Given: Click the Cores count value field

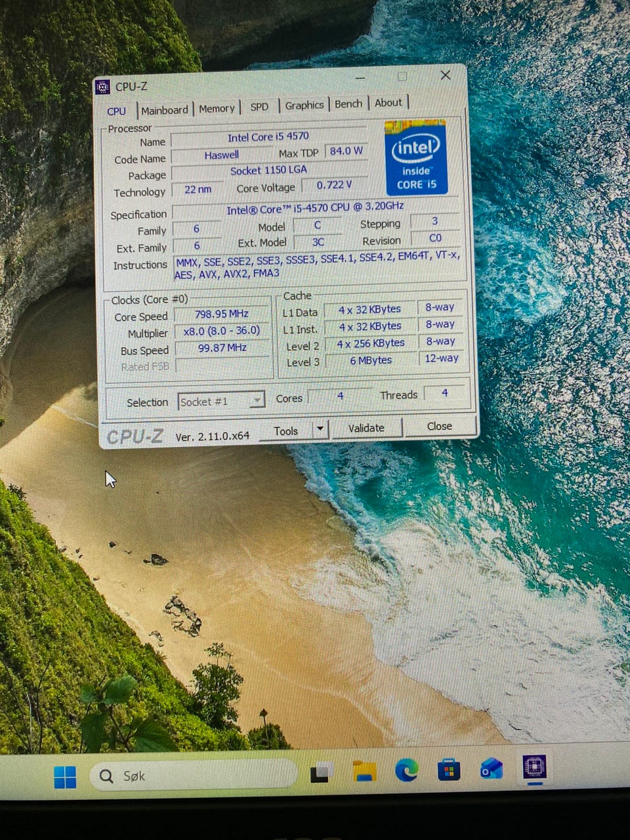Looking at the screenshot, I should click(x=340, y=396).
